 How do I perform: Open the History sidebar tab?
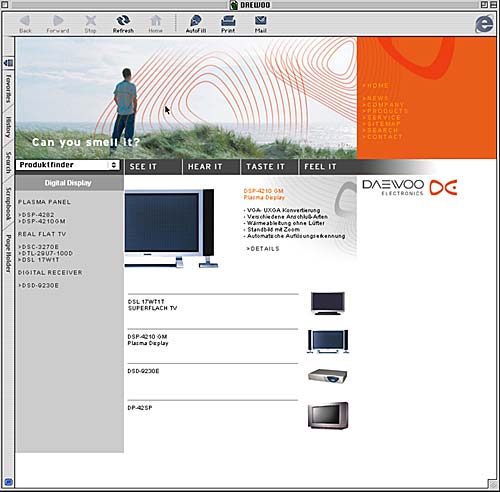point(8,127)
